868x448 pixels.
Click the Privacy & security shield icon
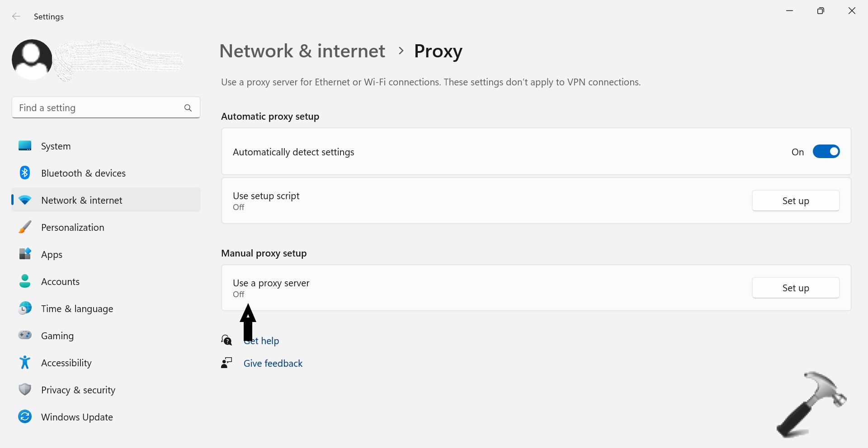coord(25,389)
